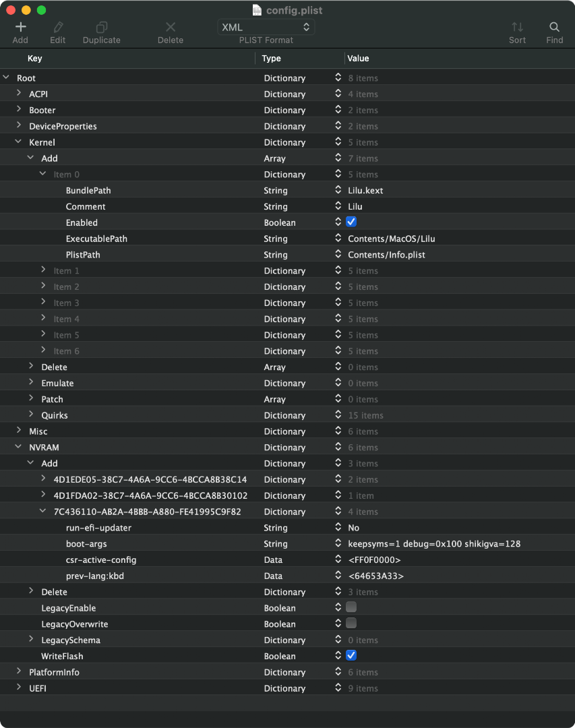Click the Add plus icon in toolbar
The width and height of the screenshot is (575, 728).
point(20,28)
